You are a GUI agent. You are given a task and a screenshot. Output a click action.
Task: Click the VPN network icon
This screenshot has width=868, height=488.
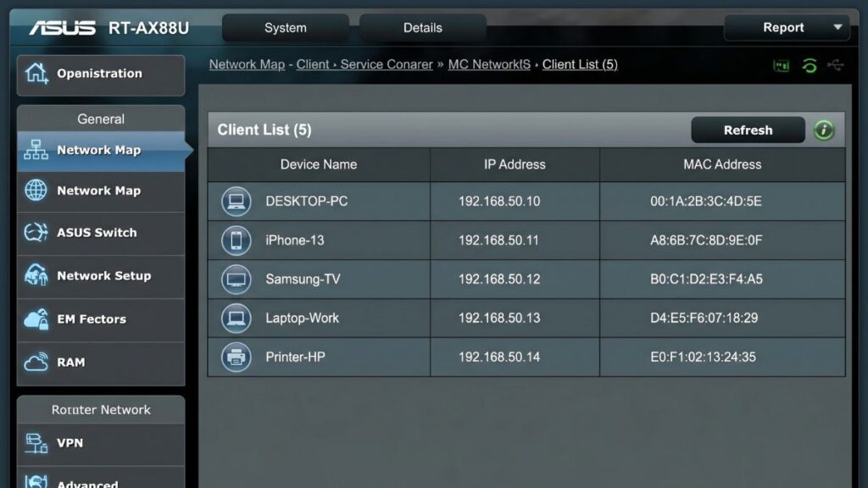36,443
